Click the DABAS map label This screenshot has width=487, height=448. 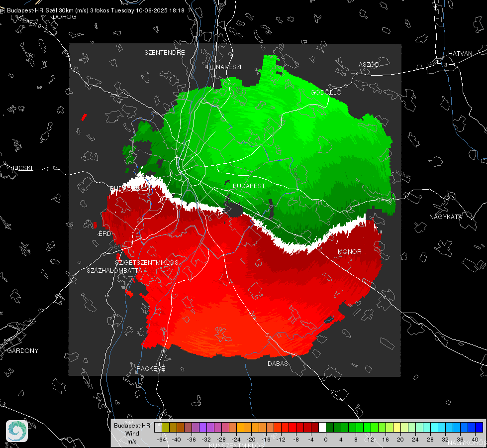click(278, 363)
